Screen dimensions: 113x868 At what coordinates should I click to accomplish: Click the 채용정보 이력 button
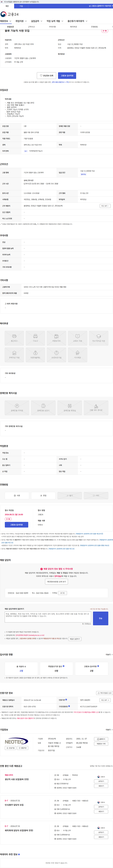pyautogui.click(x=101, y=744)
